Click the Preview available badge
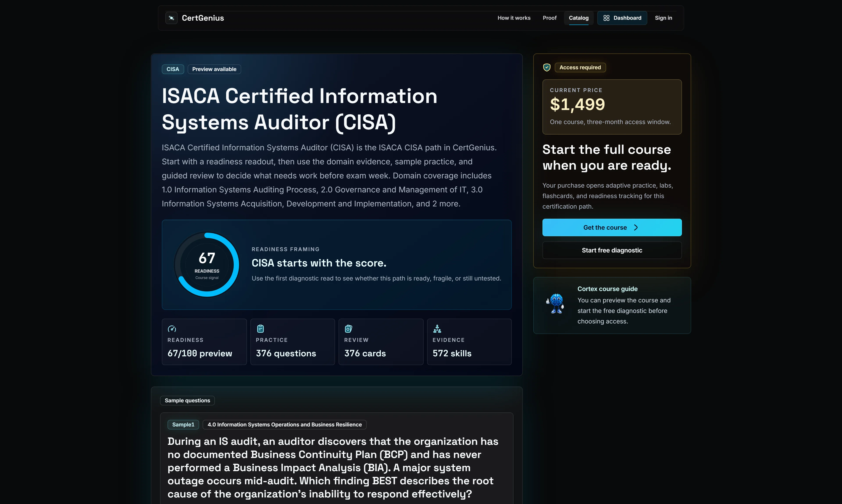Screen dimensions: 842x504 pos(214,69)
